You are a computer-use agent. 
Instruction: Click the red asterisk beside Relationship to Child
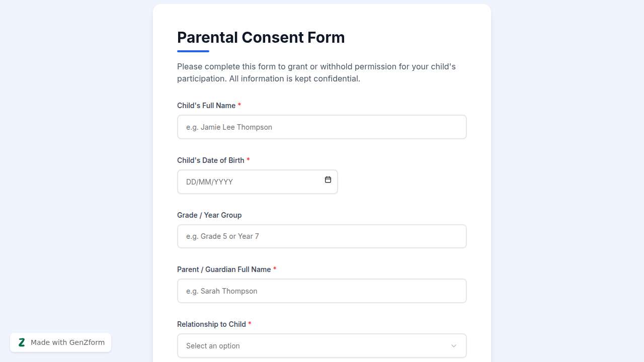(x=250, y=324)
